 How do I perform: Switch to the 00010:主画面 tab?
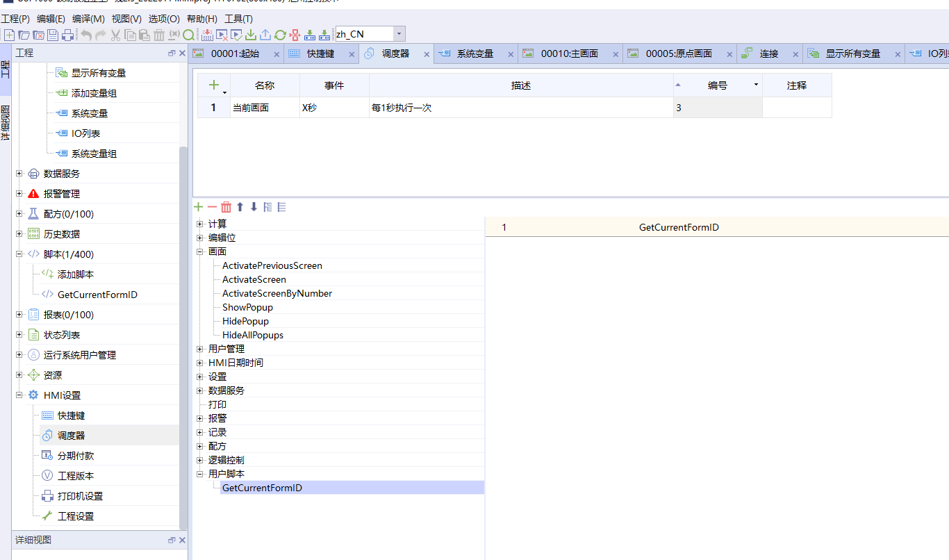[x=570, y=53]
